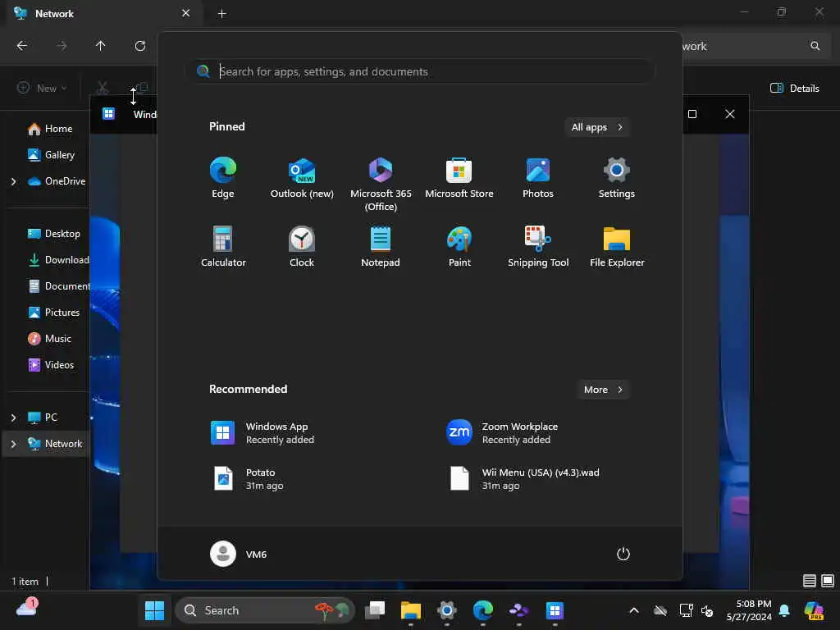
Task: Open Videos in the File Explorer sidebar
Action: point(52,365)
